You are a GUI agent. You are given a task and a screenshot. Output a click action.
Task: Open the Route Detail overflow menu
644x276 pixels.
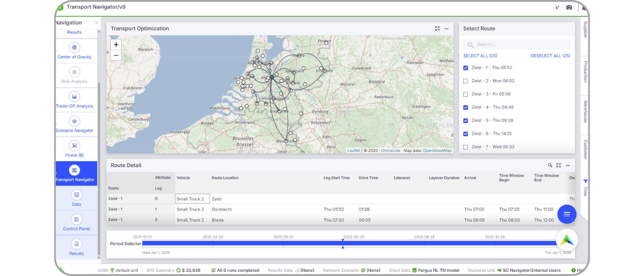pos(567,165)
